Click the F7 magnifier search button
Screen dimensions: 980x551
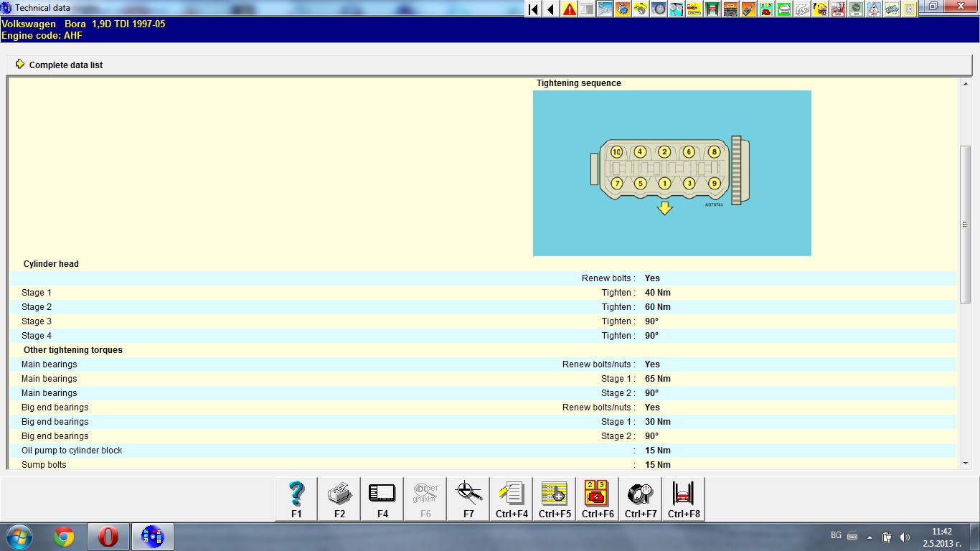[x=468, y=499]
